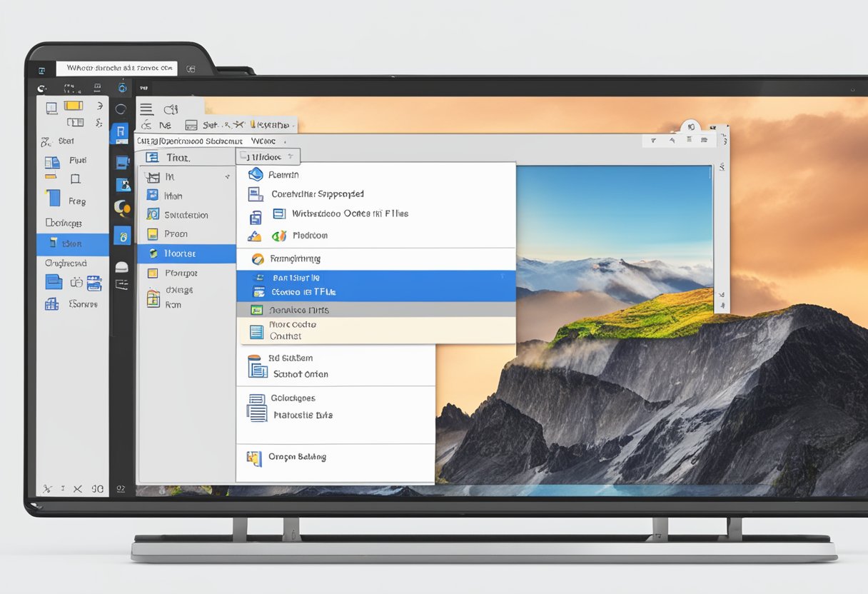Click the Scuhot Onian entry

(301, 374)
